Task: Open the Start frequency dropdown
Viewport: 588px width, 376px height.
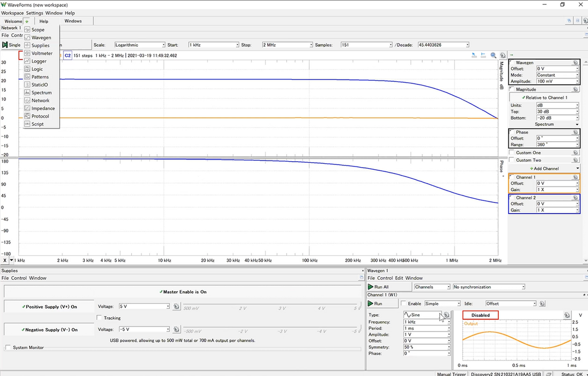Action: pos(213,45)
